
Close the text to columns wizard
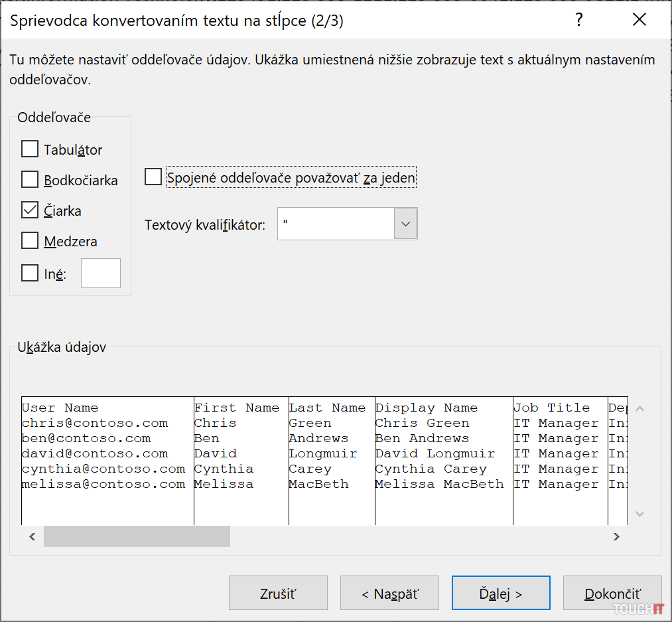(639, 20)
